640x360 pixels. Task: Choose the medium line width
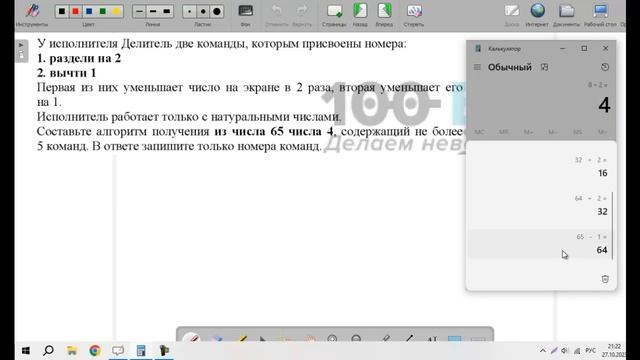(x=153, y=11)
